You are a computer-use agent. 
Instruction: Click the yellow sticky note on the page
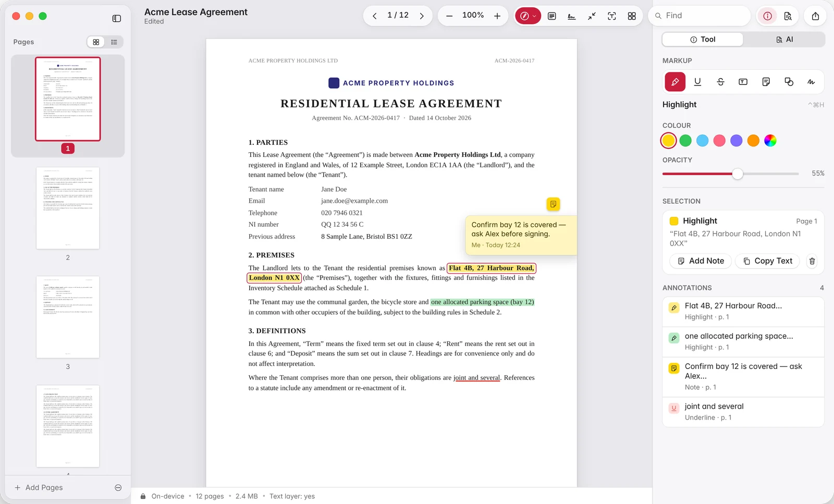tap(553, 204)
